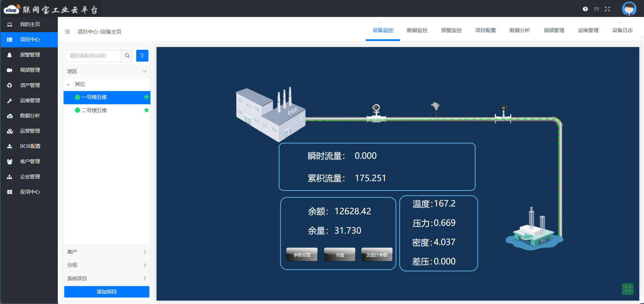644x304 pixels.
Task: Click the temperature sensor on the pipeline
Action: pos(435,109)
